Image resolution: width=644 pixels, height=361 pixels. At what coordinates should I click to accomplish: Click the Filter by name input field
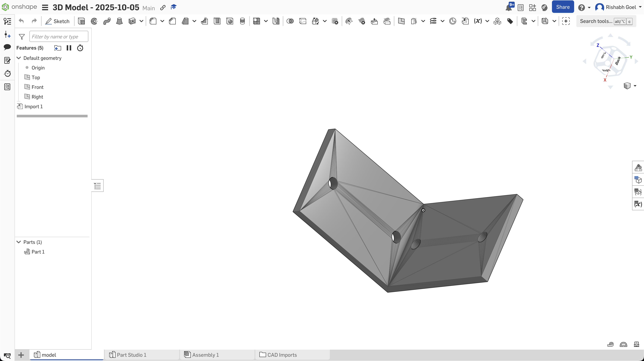[x=59, y=37]
